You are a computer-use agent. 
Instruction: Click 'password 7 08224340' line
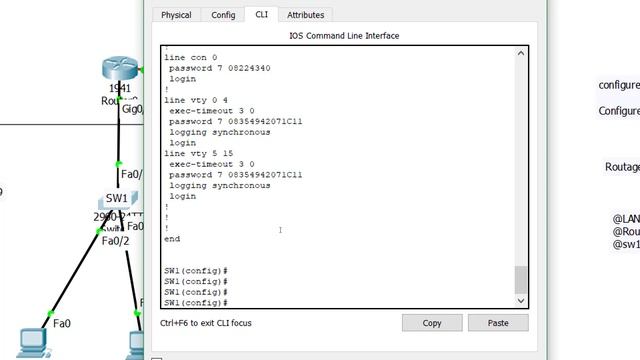click(220, 68)
